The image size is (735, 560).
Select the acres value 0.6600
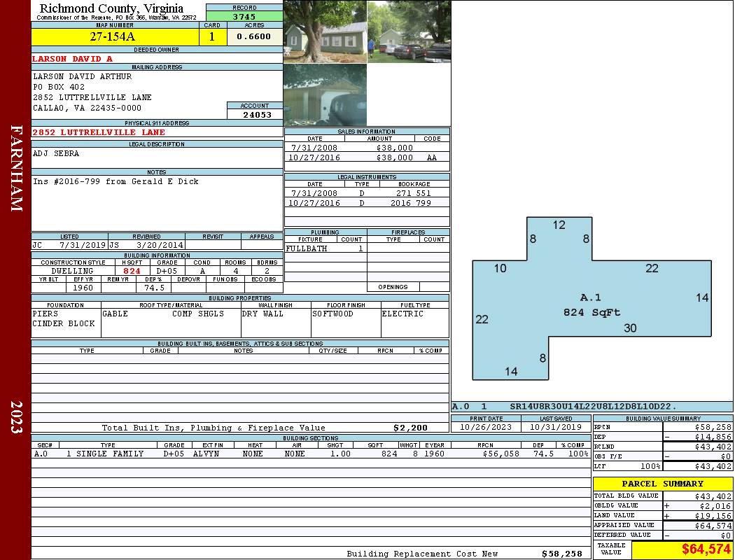(254, 36)
